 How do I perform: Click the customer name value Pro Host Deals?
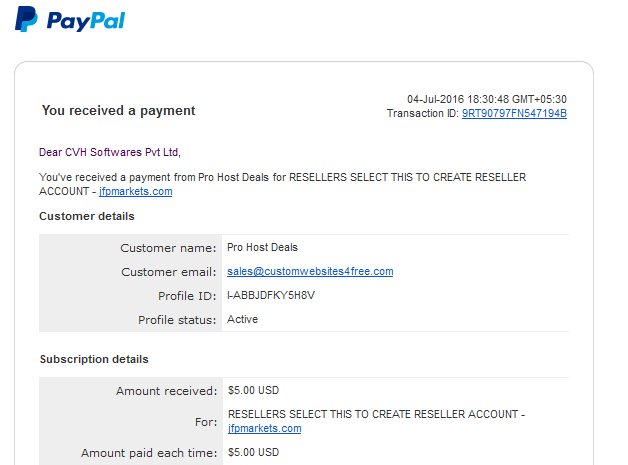[x=262, y=248]
